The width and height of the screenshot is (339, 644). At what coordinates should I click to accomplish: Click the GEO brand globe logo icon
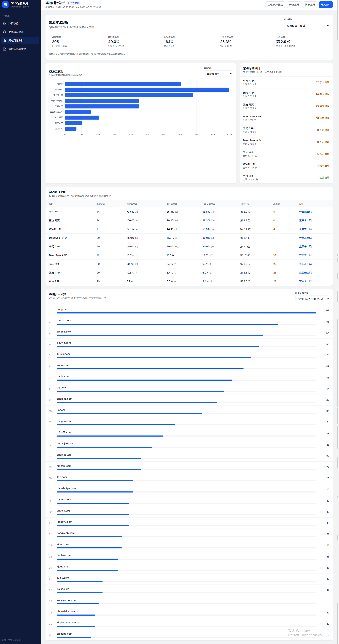tap(5, 4)
